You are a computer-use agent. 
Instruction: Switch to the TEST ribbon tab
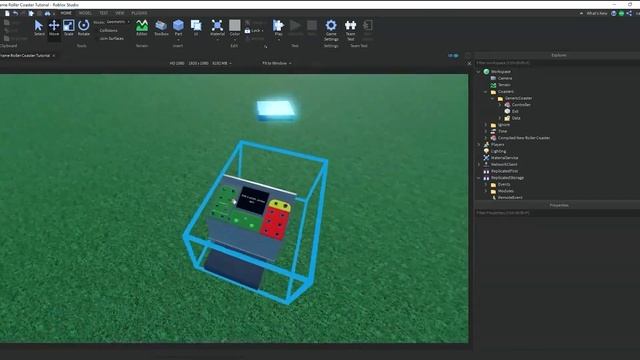(104, 13)
